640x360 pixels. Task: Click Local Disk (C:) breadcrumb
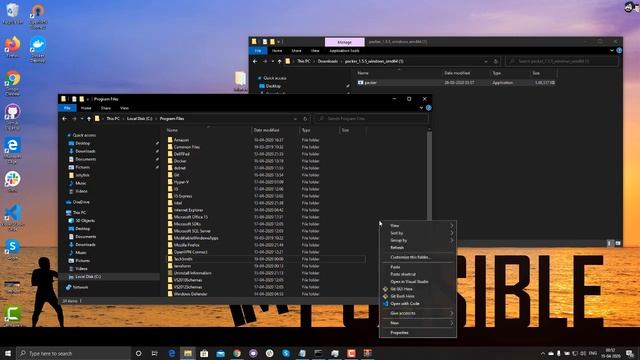pos(140,119)
